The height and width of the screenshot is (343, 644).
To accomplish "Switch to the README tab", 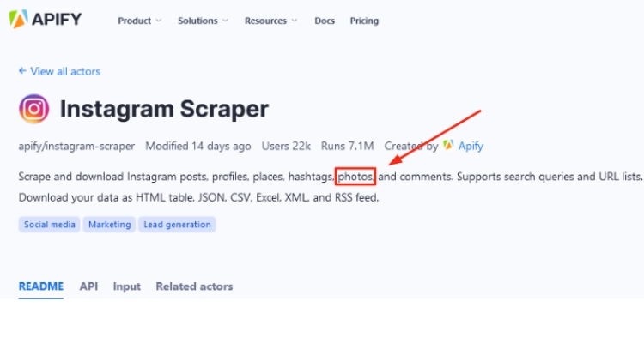I will click(41, 286).
